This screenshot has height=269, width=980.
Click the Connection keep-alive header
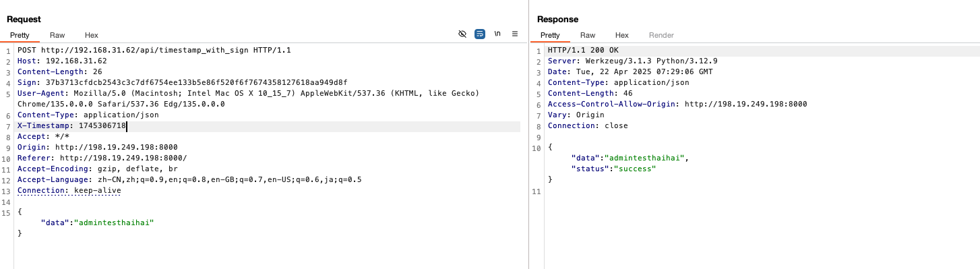point(69,191)
